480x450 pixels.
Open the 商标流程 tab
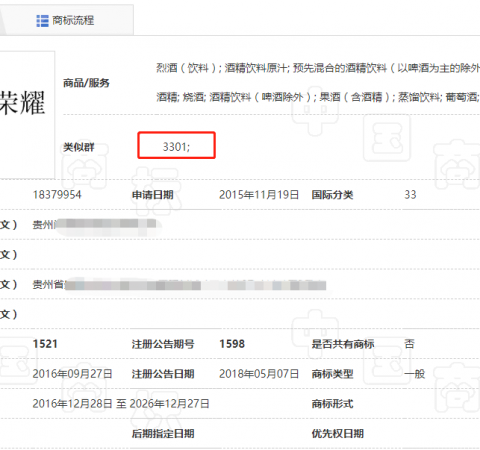66,21
